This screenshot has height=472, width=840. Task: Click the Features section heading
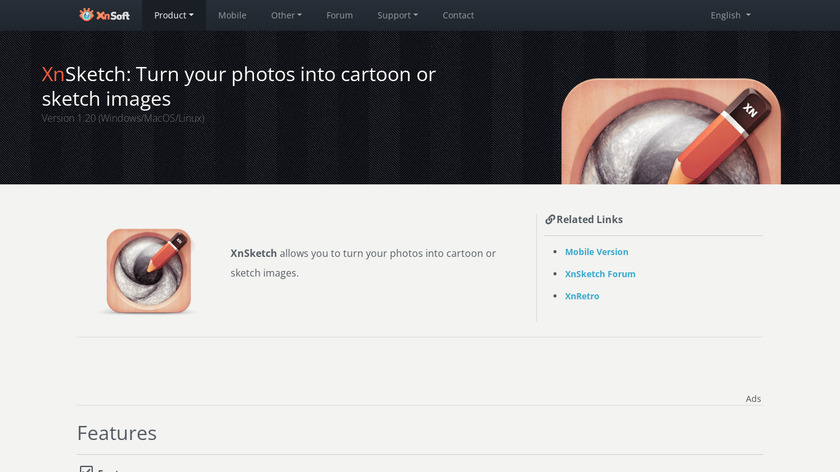click(117, 433)
